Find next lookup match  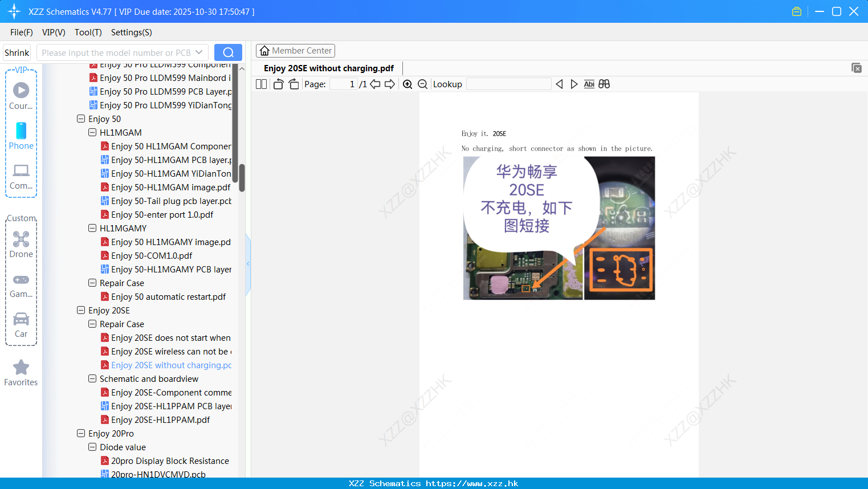(574, 84)
